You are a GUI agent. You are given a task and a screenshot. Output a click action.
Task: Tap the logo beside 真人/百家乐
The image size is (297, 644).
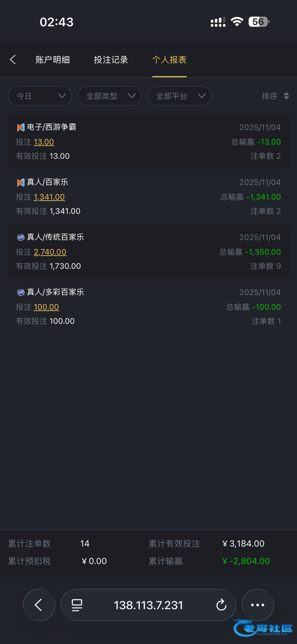click(x=21, y=182)
